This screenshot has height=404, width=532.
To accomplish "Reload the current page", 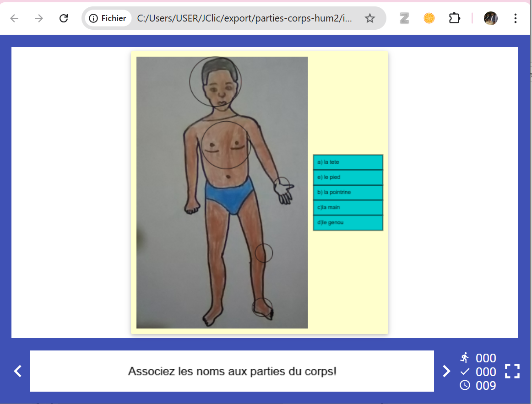I will (64, 18).
